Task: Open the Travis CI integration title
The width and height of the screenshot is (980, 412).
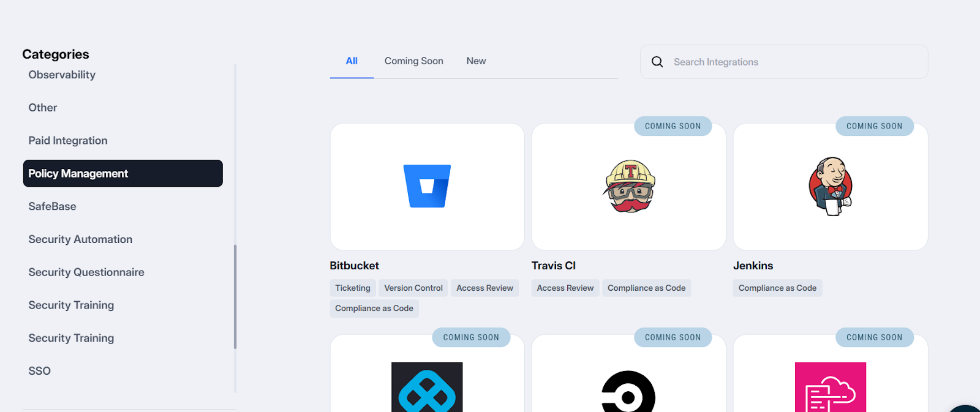Action: click(x=554, y=266)
